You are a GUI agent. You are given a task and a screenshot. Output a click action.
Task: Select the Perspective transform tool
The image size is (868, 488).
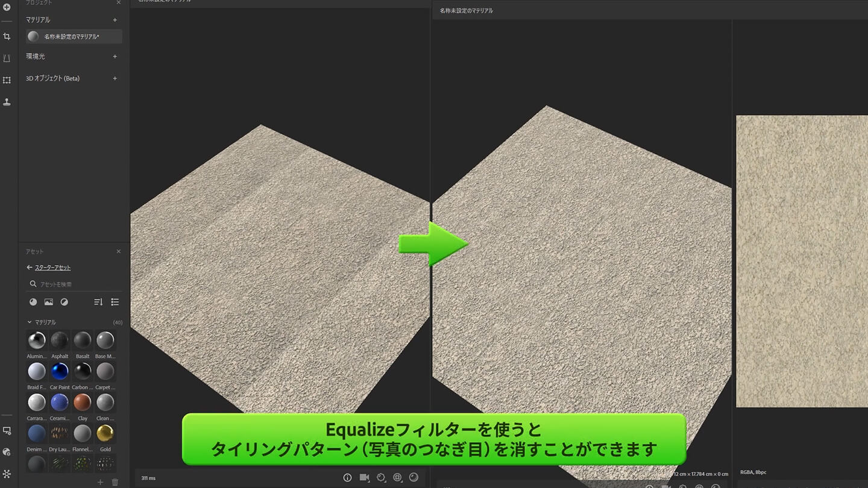[7, 58]
